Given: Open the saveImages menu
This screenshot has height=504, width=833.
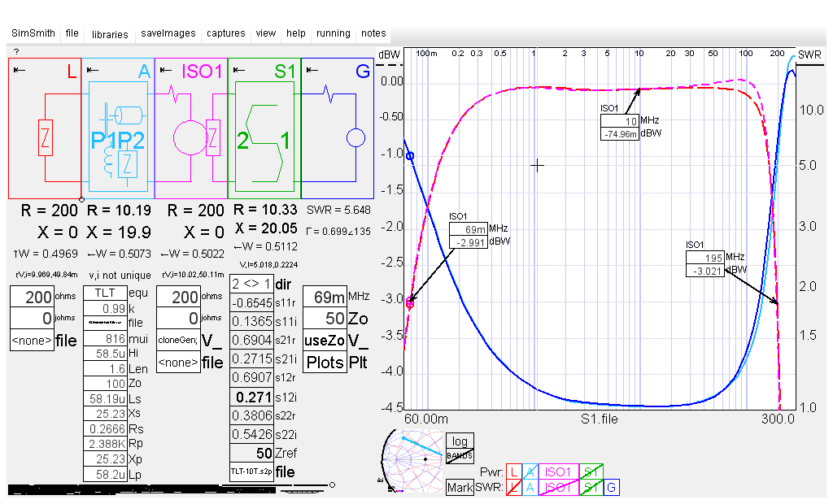Looking at the screenshot, I should coord(168,33).
